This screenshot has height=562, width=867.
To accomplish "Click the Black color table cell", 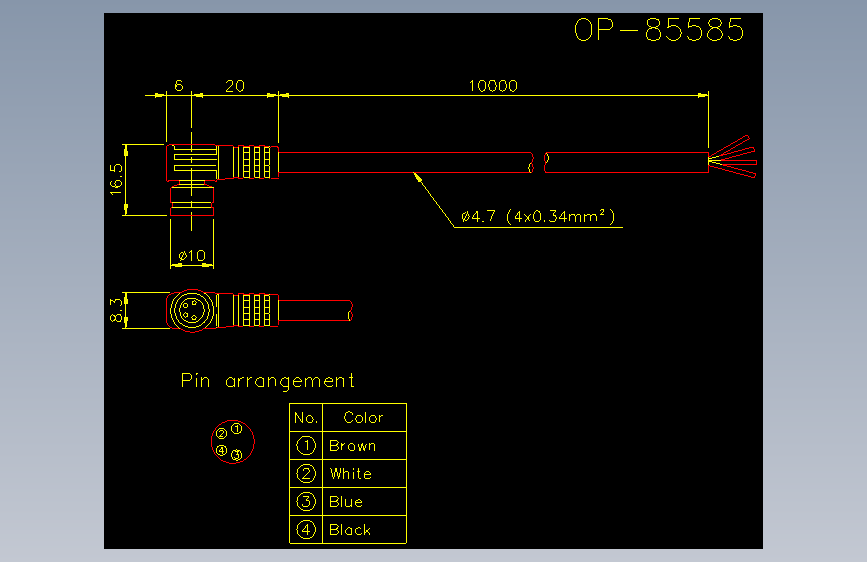I will point(364,530).
